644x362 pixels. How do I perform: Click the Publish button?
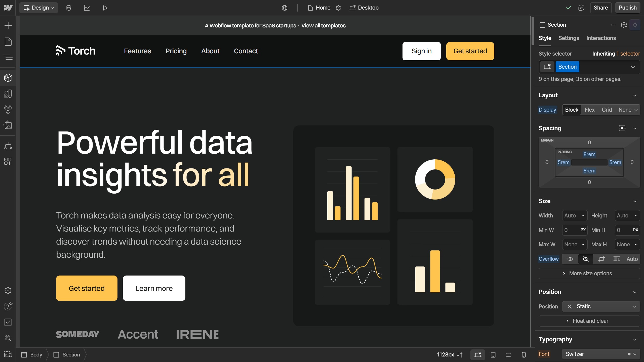(627, 8)
